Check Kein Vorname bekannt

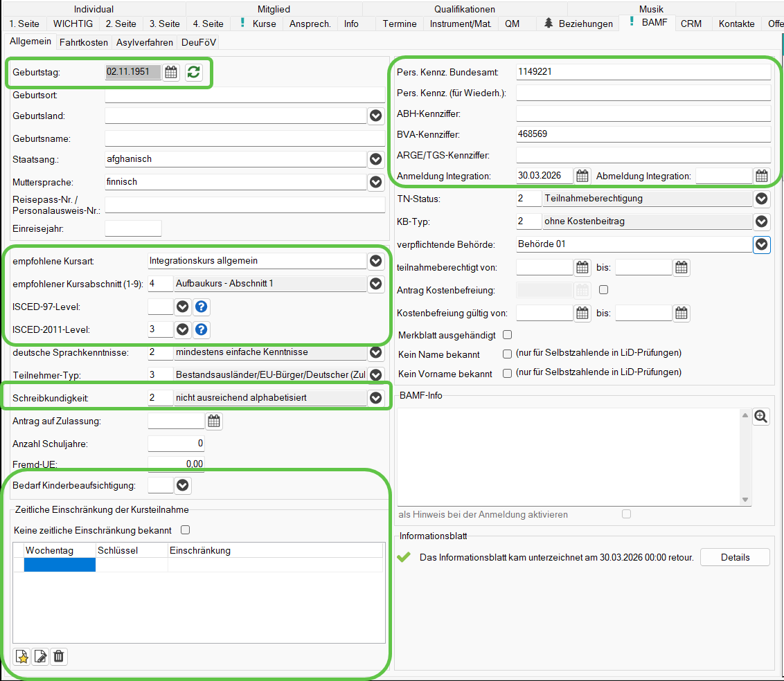pos(508,374)
